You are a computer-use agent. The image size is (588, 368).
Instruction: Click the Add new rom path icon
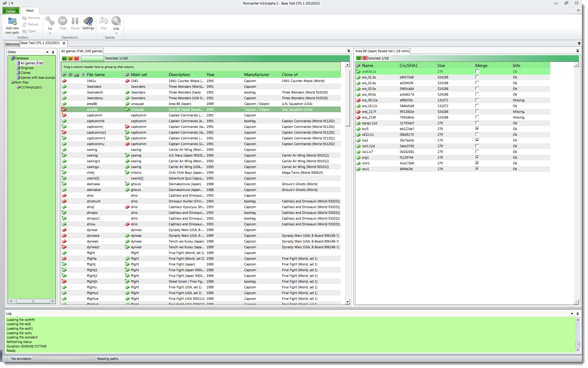12,21
